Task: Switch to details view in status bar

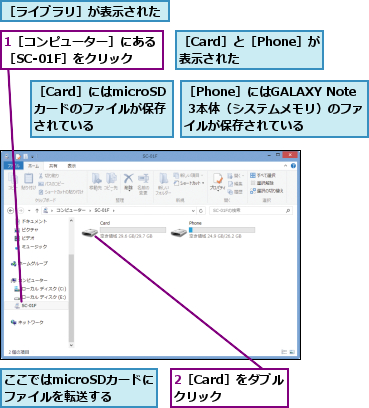Action: (x=284, y=352)
